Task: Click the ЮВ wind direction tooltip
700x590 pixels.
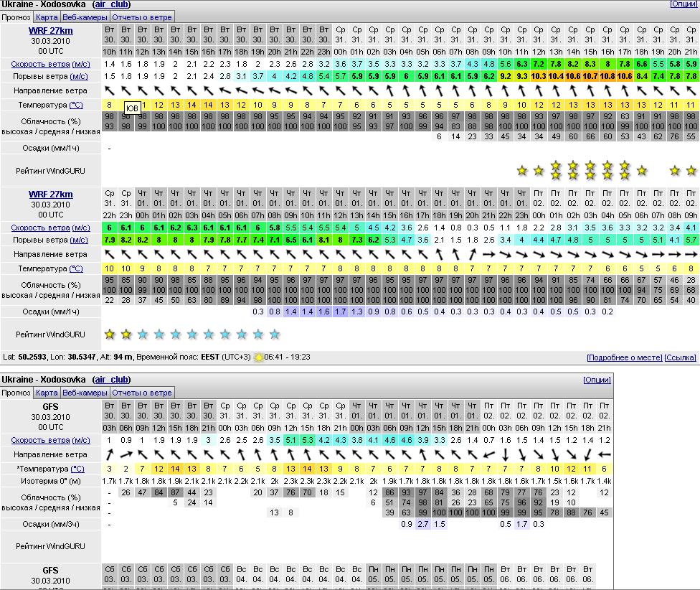Action: pyautogui.click(x=132, y=108)
